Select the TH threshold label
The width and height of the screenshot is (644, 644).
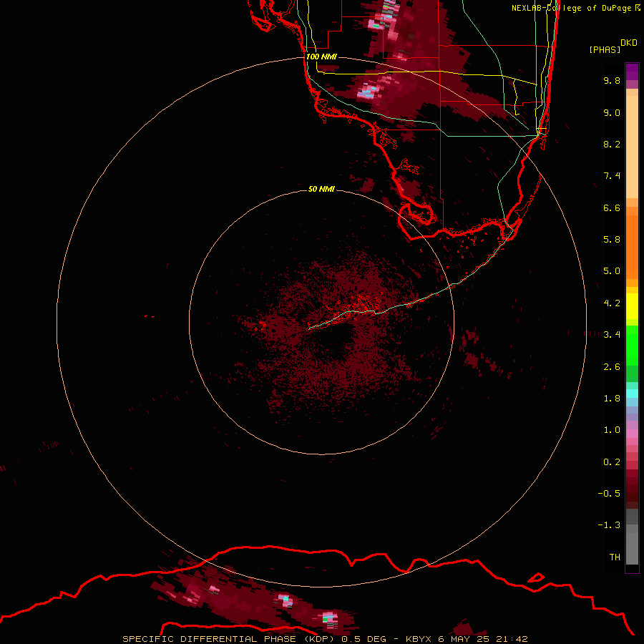point(615,557)
